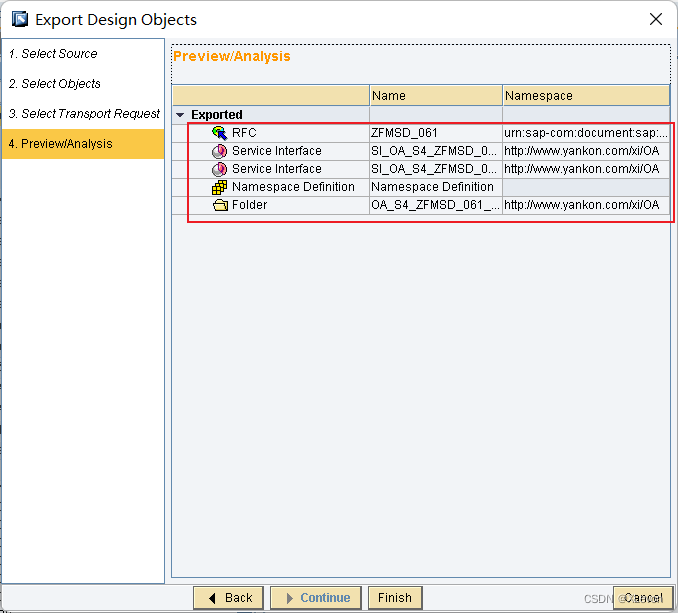This screenshot has height=613, width=678.
Task: Select the Namespace Definition row label
Action: point(293,187)
